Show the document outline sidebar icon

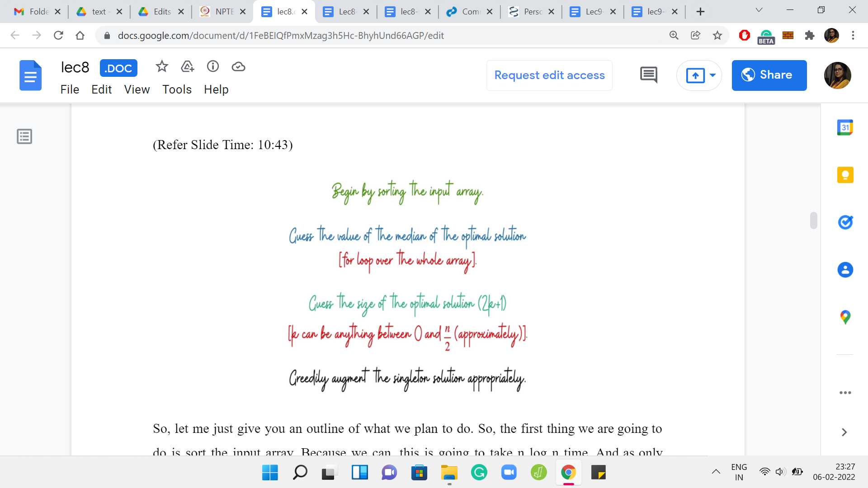[x=24, y=136]
